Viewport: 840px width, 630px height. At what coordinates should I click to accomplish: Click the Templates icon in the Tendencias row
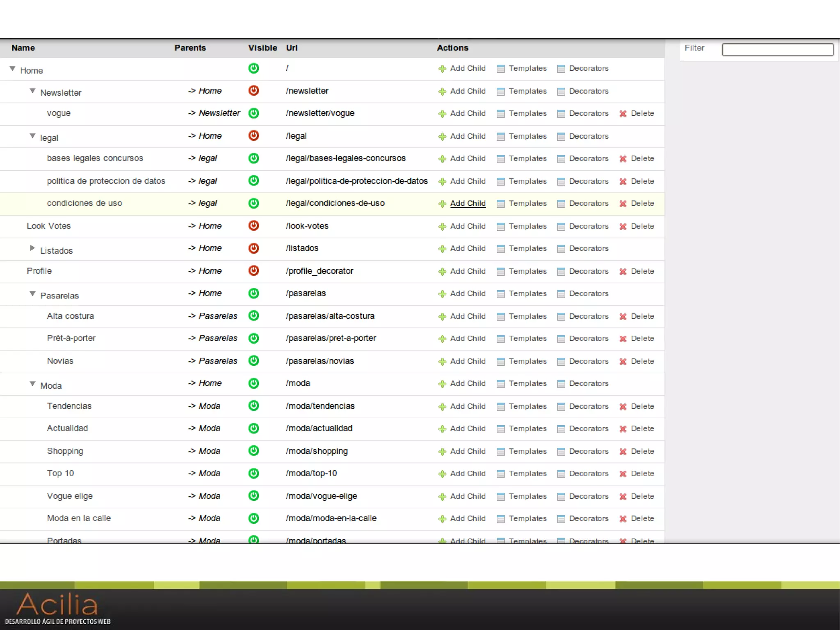click(x=500, y=407)
